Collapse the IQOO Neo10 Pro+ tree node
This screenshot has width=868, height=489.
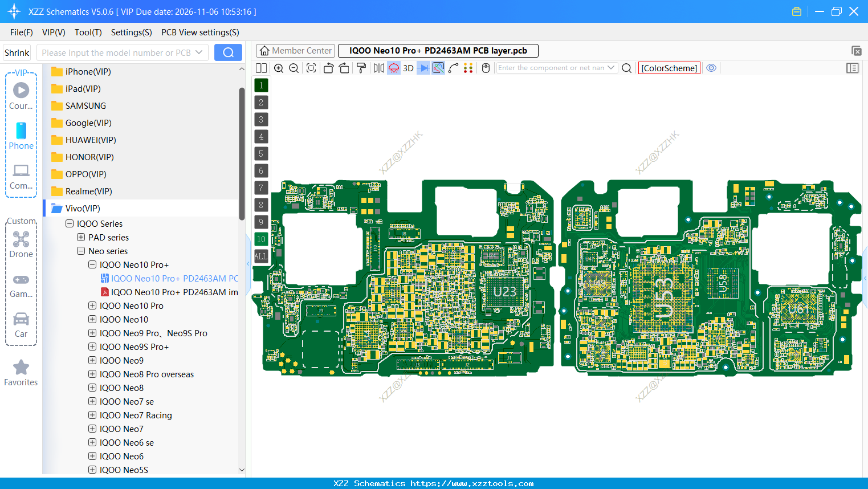click(x=92, y=264)
